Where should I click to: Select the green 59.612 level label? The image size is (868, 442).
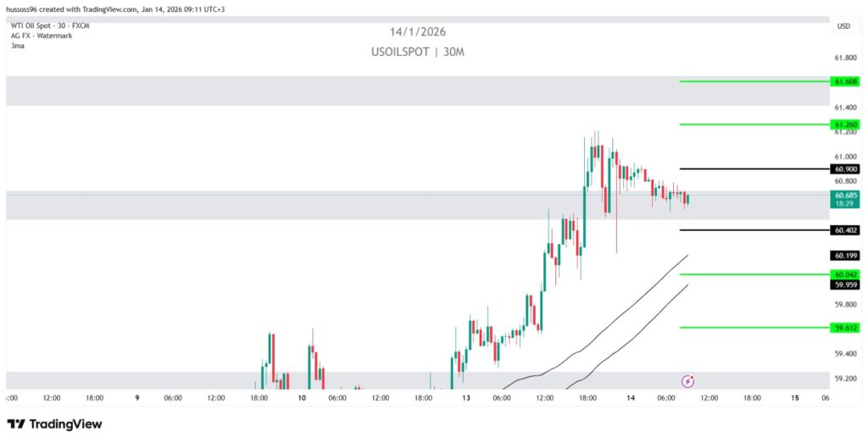pos(845,328)
